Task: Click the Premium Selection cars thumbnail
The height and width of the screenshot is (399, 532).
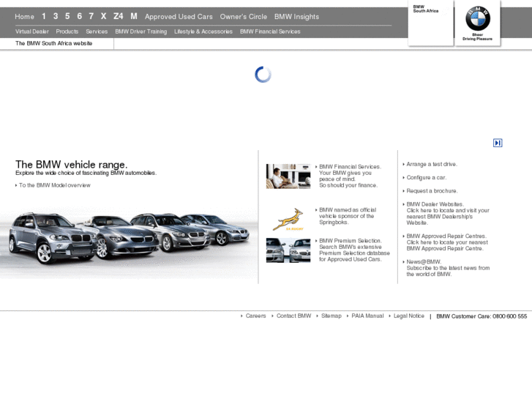Action: [288, 250]
